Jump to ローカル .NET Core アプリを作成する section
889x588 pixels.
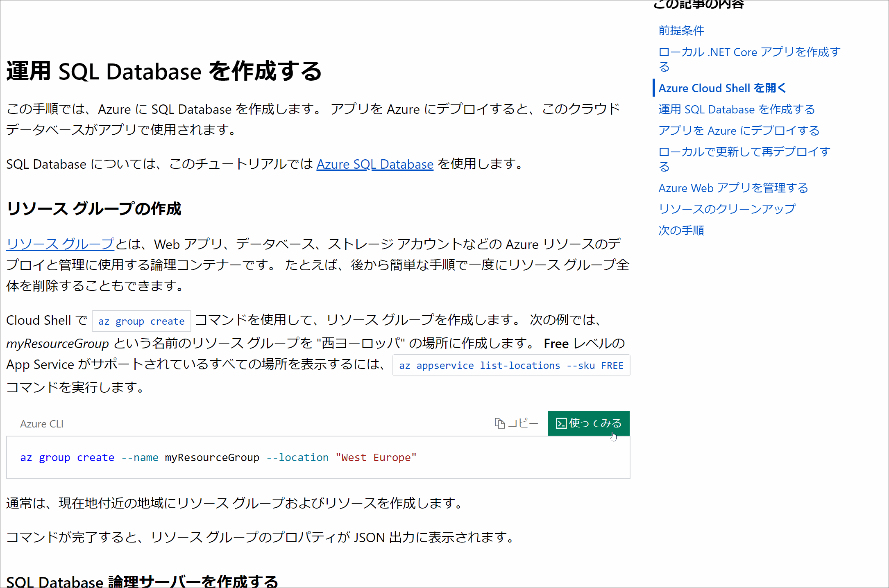[749, 59]
